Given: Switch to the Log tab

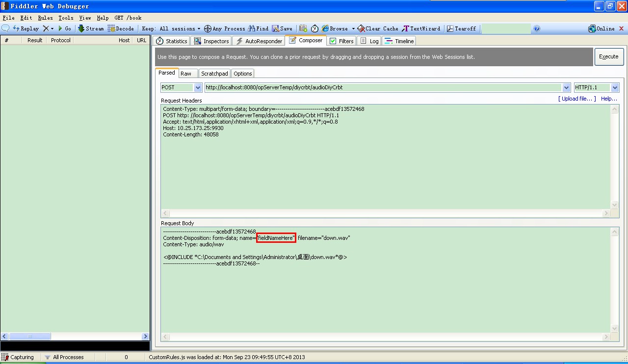Looking at the screenshot, I should pos(369,41).
